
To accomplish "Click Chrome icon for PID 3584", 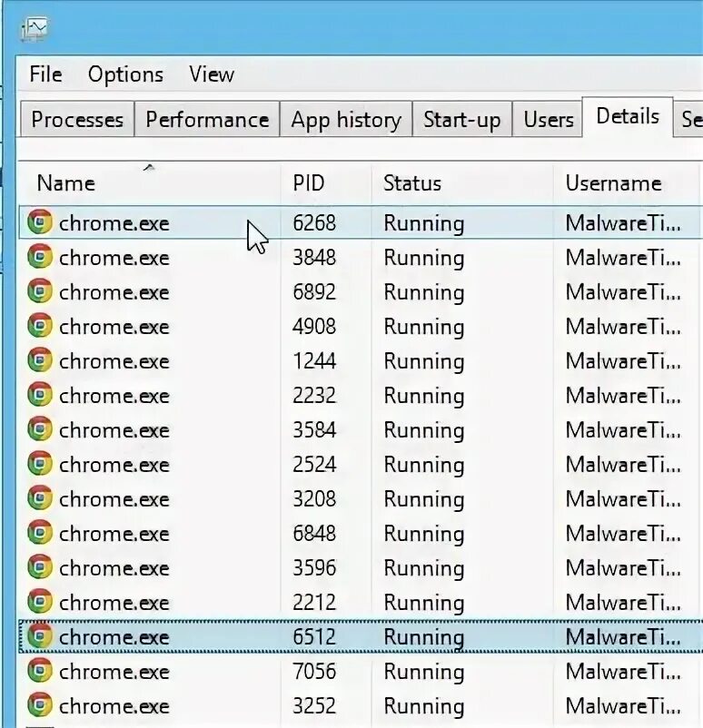I will [40, 429].
